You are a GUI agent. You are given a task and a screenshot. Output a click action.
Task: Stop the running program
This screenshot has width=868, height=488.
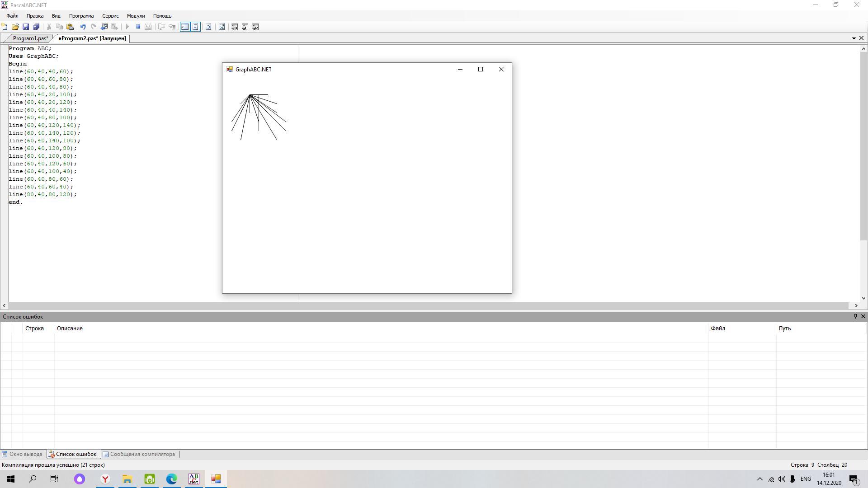coord(138,27)
